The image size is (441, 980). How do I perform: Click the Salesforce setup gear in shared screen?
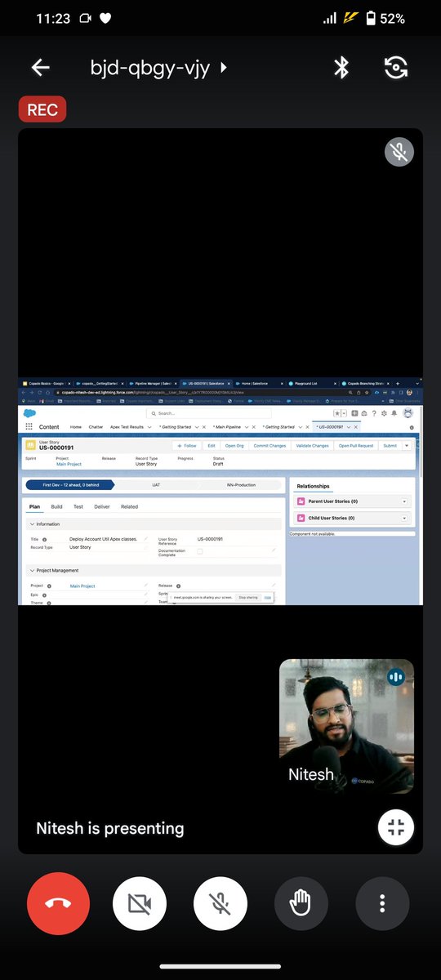pyautogui.click(x=384, y=413)
